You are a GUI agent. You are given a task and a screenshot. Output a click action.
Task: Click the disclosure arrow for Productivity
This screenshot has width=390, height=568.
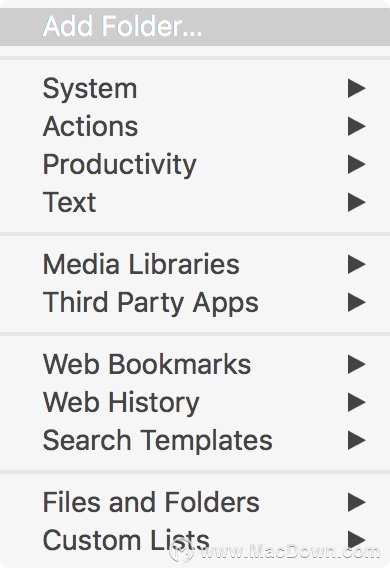[357, 164]
